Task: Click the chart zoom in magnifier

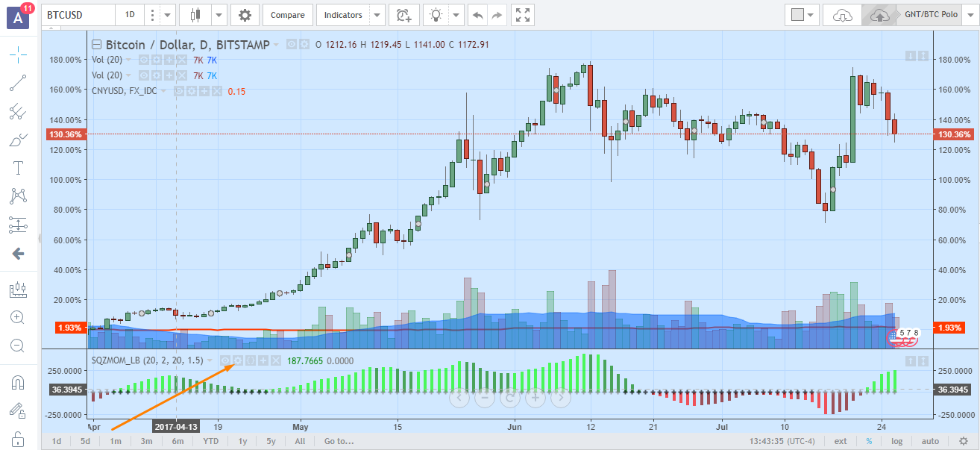Action: coord(18,317)
